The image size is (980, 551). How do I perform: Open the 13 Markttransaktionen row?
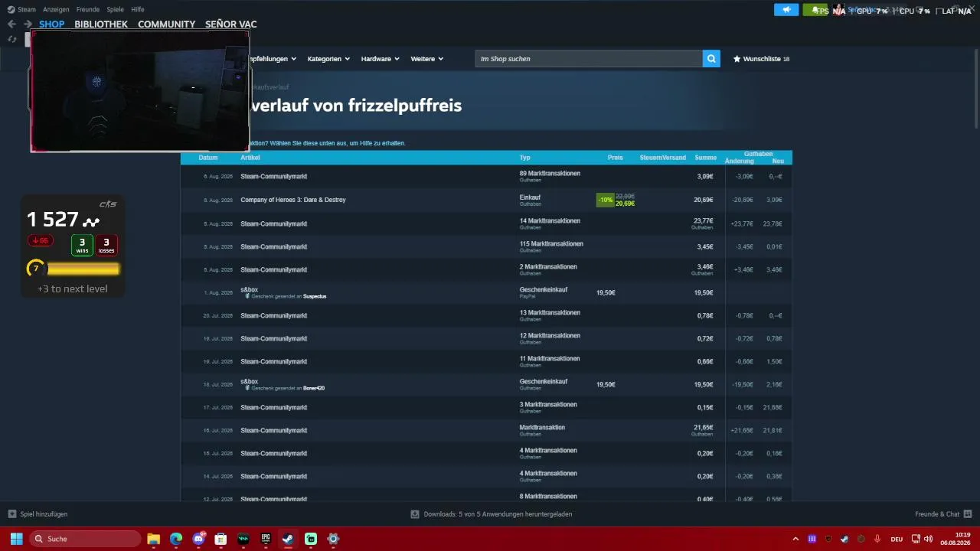[x=486, y=315]
